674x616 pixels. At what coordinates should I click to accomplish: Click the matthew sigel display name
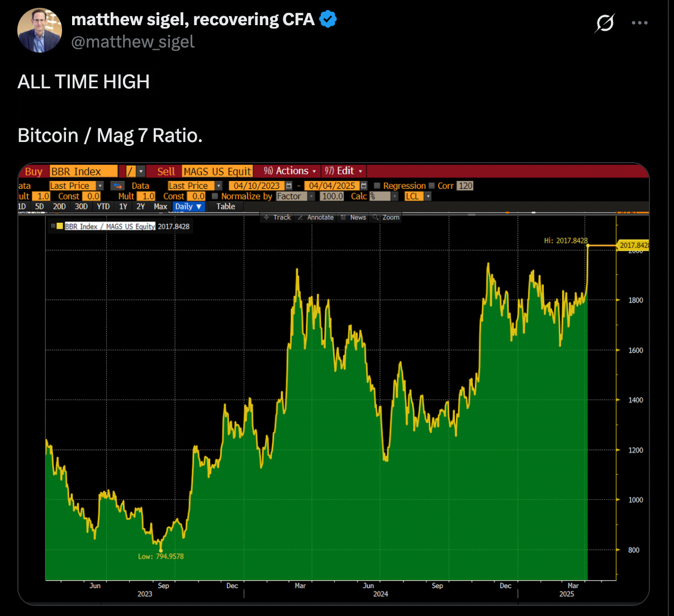click(193, 19)
